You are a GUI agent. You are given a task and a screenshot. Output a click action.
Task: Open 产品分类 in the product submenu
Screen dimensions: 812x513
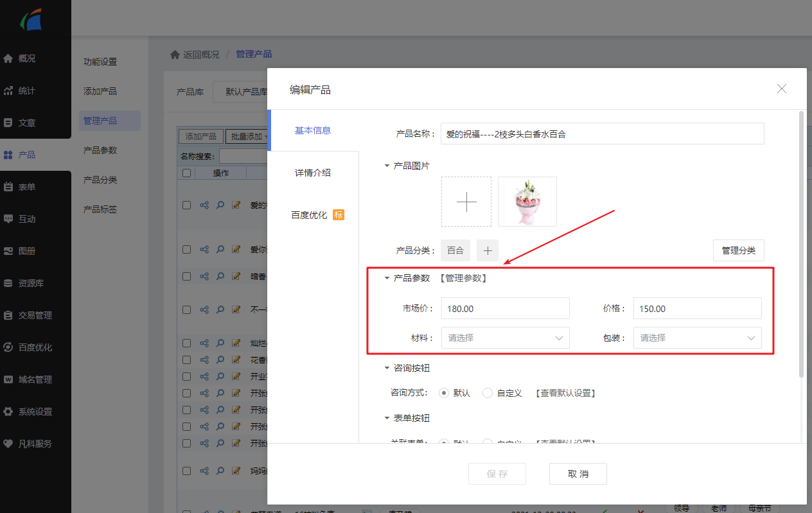(x=100, y=180)
